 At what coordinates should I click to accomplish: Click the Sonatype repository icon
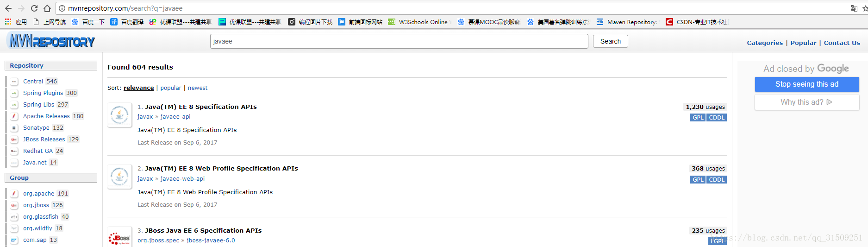(x=14, y=128)
